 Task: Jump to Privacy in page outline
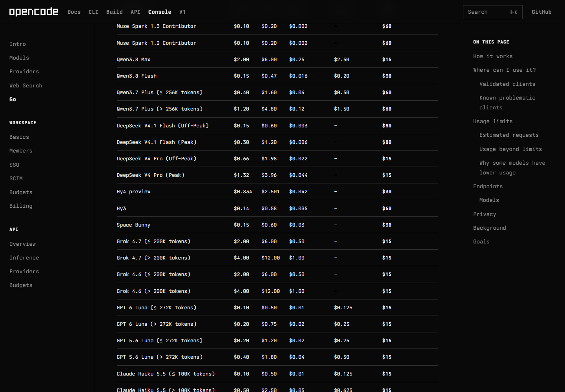(x=485, y=214)
